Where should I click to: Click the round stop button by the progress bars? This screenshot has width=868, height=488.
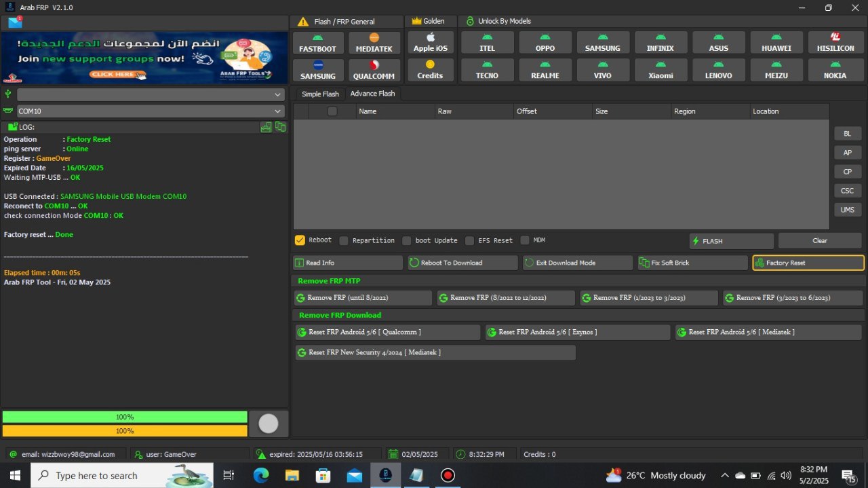coord(269,424)
